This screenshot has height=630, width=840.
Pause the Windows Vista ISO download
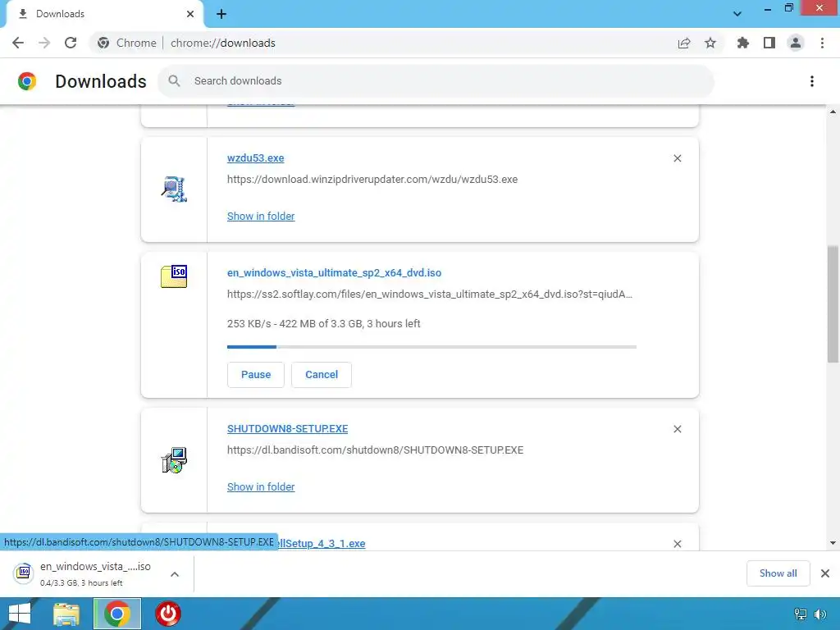coord(256,374)
